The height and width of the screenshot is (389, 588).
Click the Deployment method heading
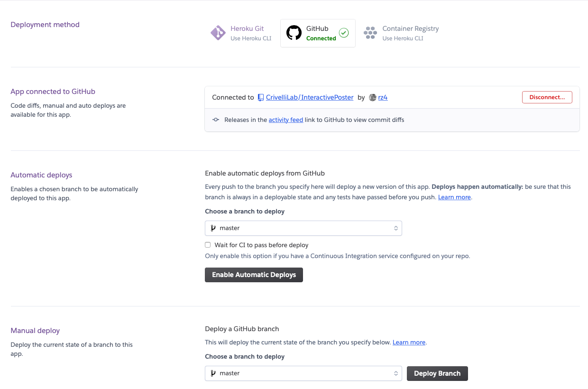click(x=45, y=25)
